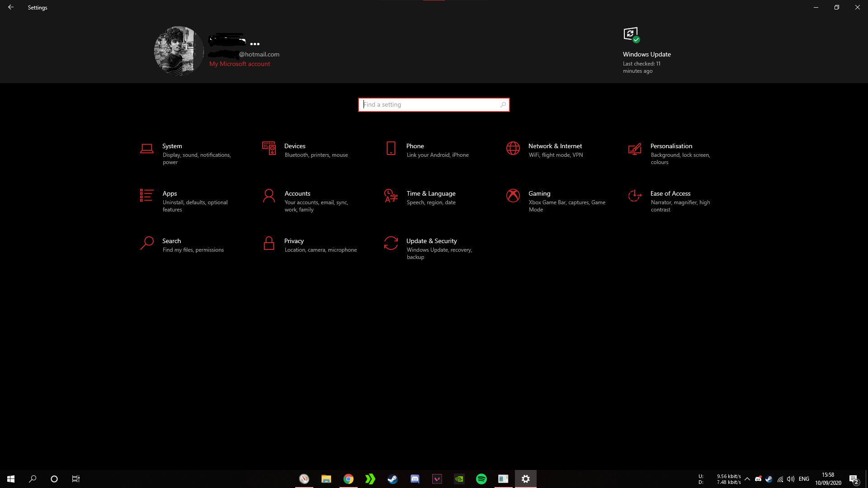
Task: Show hidden system tray icons
Action: pos(747,479)
